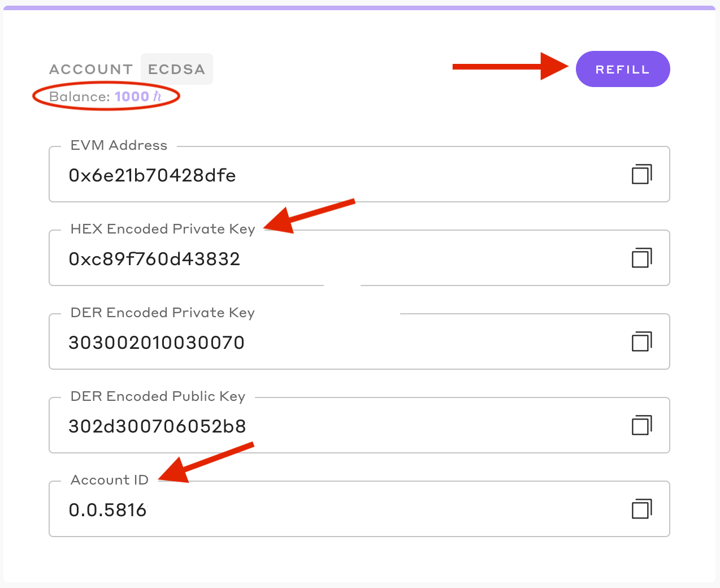Select the ECDSA account type badge

tap(177, 69)
